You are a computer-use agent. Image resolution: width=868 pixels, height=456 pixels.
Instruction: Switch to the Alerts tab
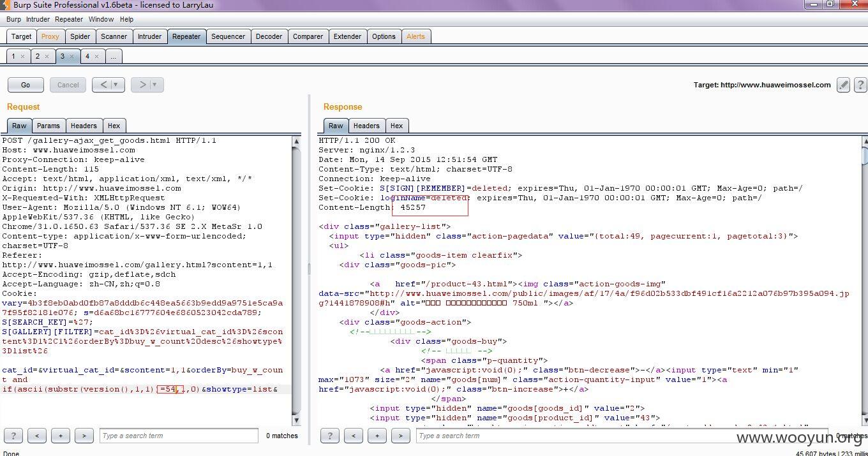point(415,36)
